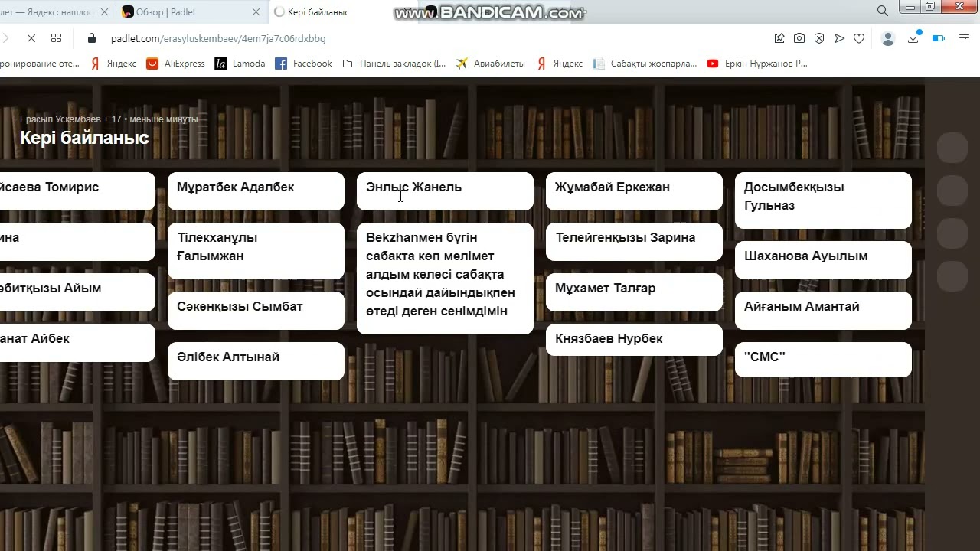Open the Әлібек Алтынай post

tap(256, 360)
